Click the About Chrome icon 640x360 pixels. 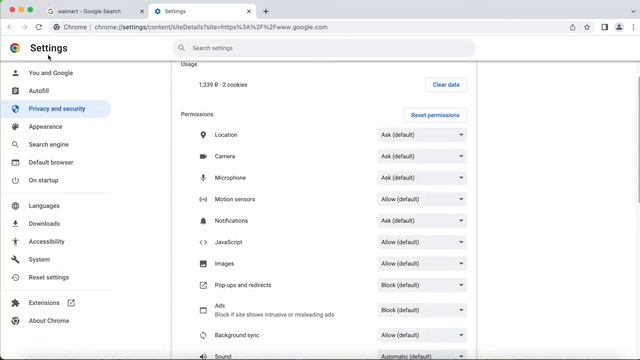[x=16, y=321]
